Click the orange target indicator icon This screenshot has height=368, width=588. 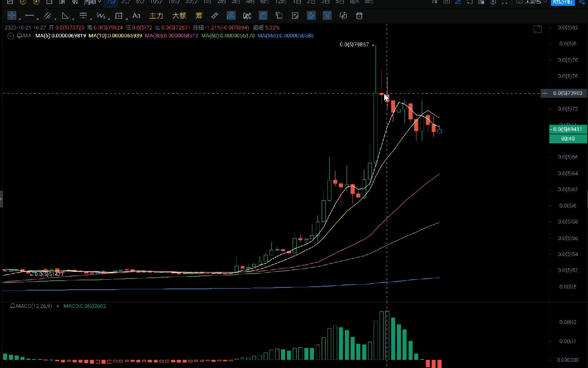[x=23, y=2]
